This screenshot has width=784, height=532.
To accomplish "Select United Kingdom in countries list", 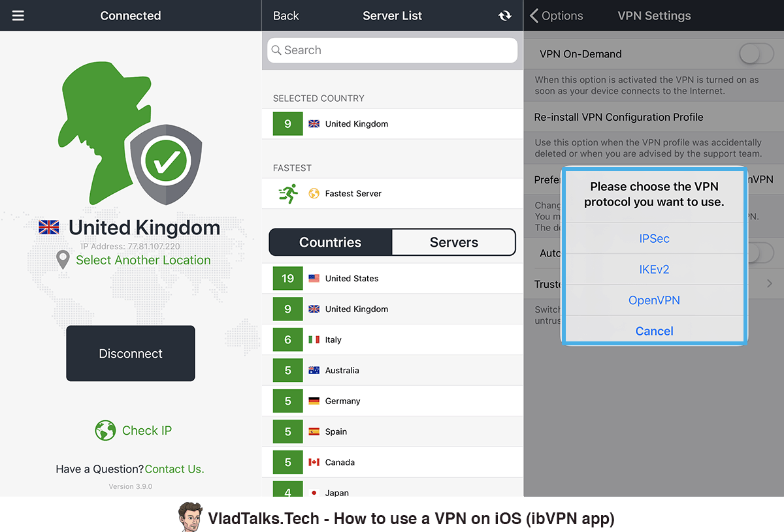I will (x=393, y=309).
